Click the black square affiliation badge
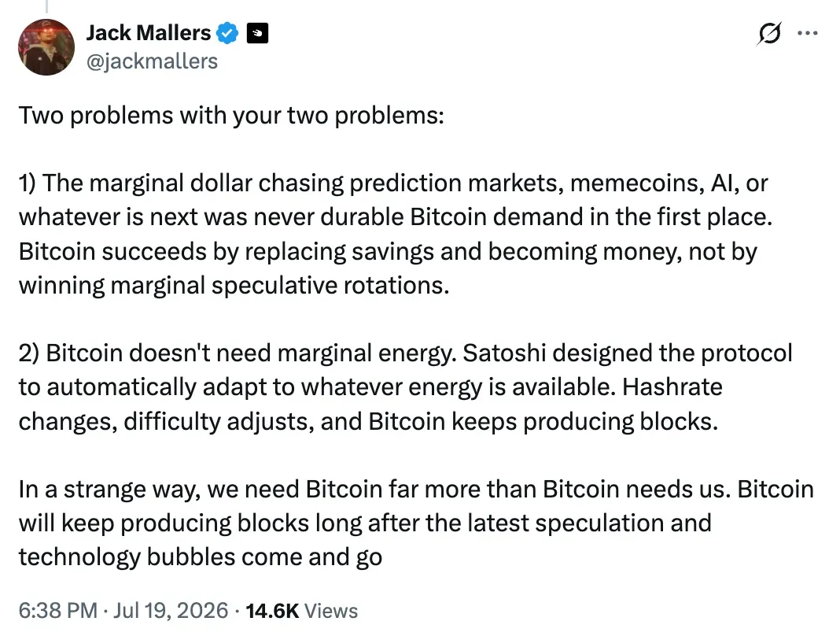 click(x=257, y=34)
